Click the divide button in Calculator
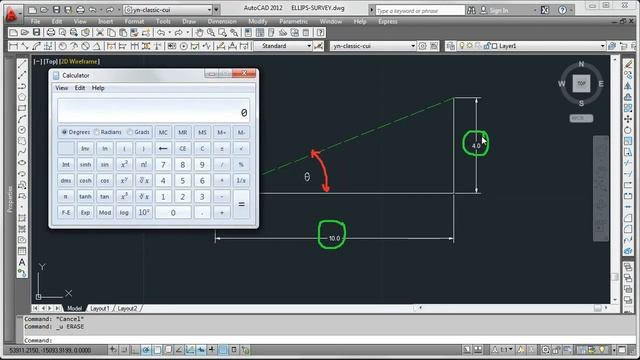The image size is (640, 360). 222,164
